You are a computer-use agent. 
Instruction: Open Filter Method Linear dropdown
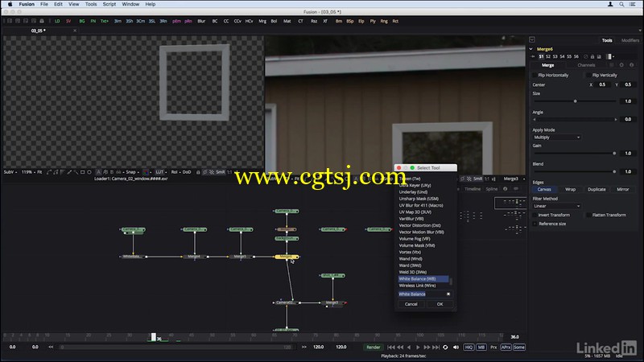tap(556, 206)
